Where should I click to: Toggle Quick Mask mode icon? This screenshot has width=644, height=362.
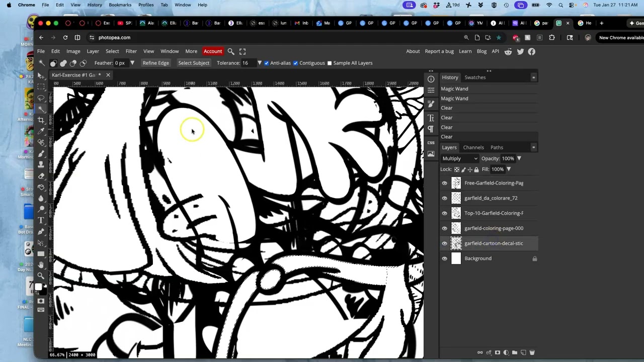tap(41, 301)
